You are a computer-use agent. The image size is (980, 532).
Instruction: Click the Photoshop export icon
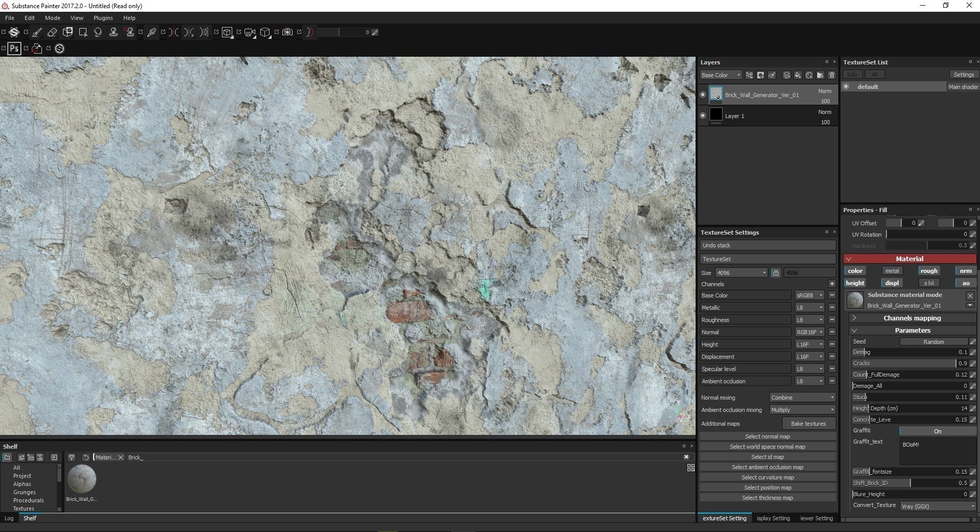click(x=14, y=49)
